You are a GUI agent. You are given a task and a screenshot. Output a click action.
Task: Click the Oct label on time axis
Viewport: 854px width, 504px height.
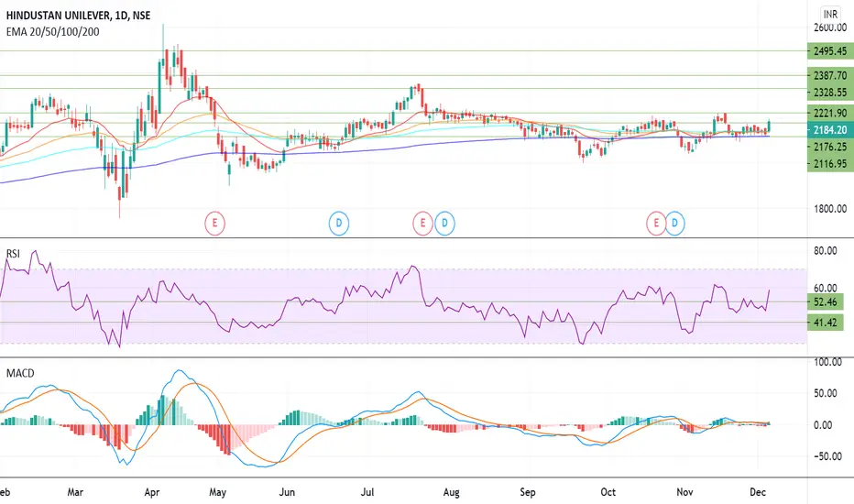(x=608, y=492)
